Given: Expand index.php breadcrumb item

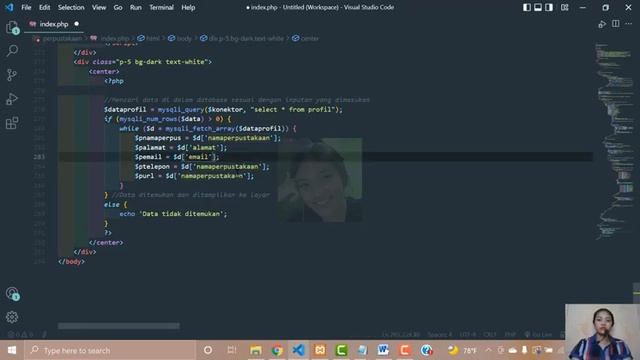Looking at the screenshot, I should pos(115,38).
